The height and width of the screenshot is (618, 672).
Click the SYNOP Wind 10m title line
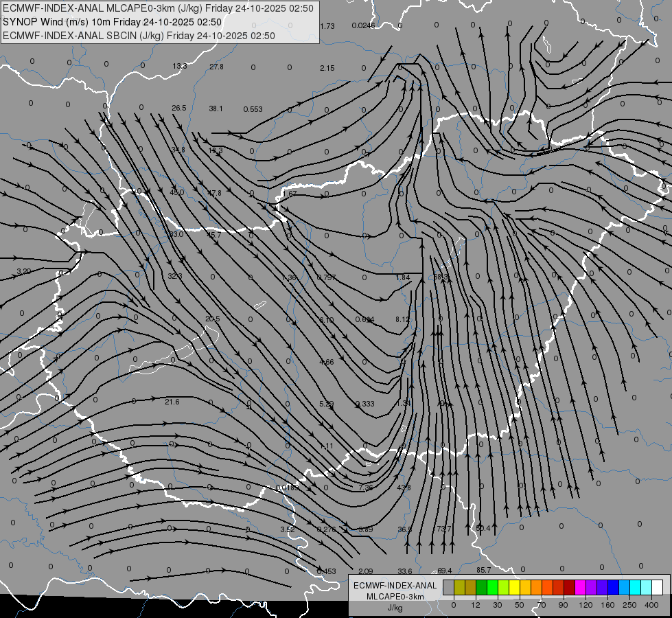tap(113, 22)
